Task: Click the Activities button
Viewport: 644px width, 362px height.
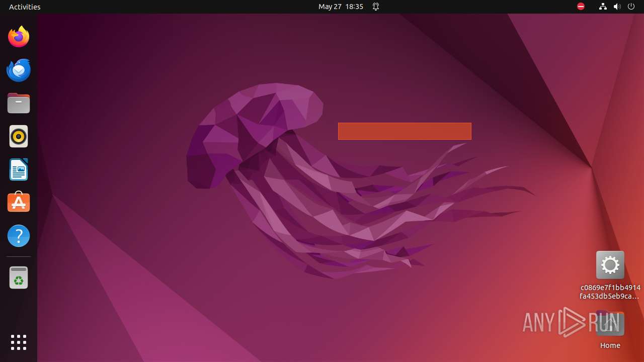Action: [x=25, y=7]
